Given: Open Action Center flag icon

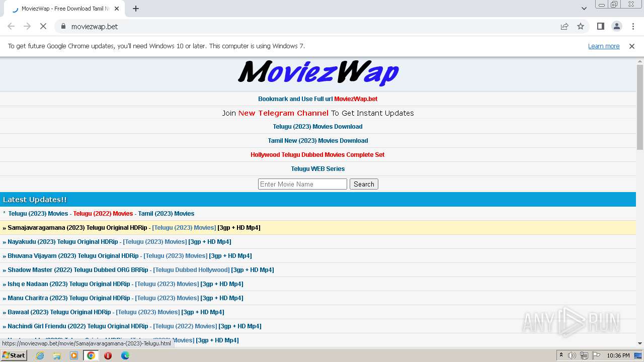Looking at the screenshot, I should 596,355.
